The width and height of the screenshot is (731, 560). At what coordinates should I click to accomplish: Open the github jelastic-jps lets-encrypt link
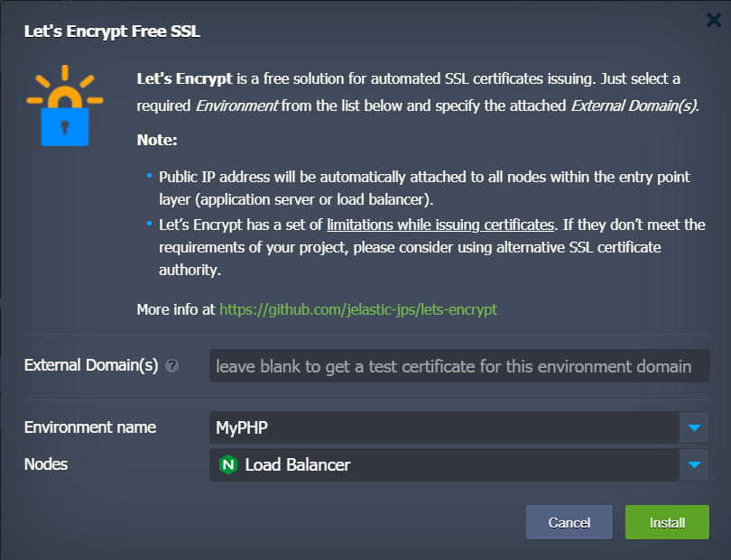(x=358, y=310)
